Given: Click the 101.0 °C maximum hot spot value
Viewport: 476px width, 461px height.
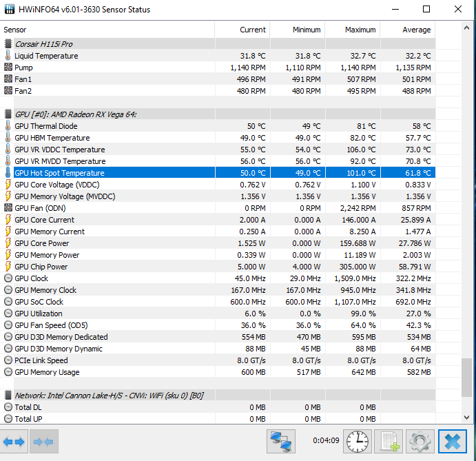Looking at the screenshot, I should (x=361, y=173).
